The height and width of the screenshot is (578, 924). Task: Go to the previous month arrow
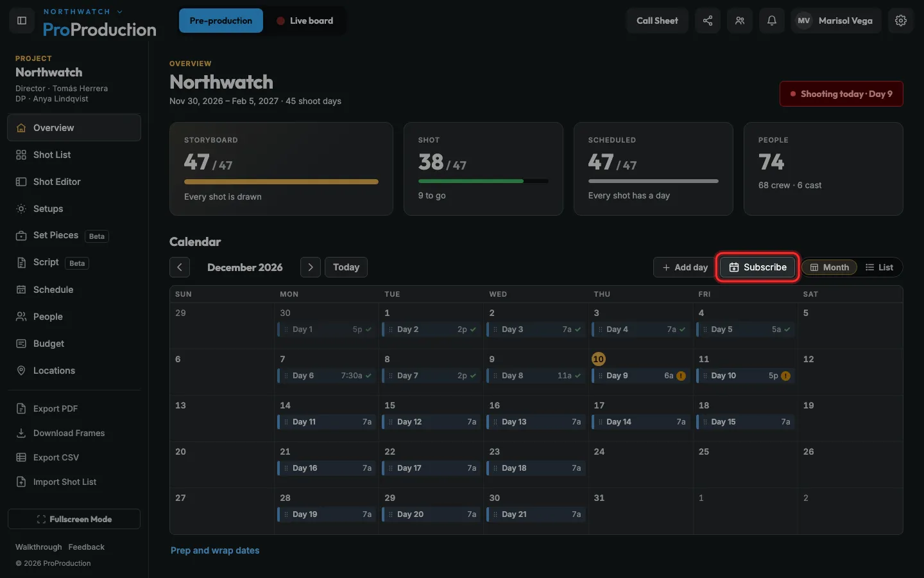[x=180, y=267]
